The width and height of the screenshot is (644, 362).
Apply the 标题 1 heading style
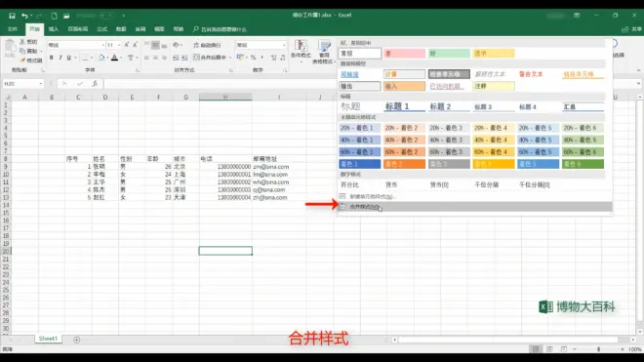click(x=405, y=106)
